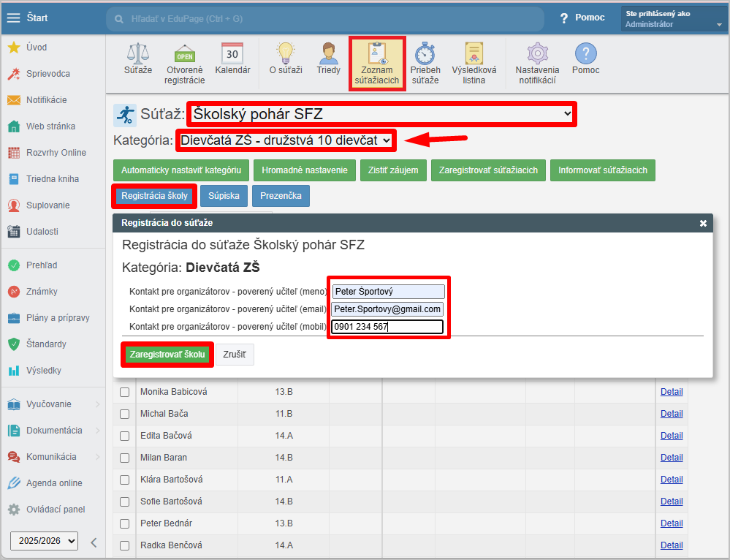Viewport: 730px width, 560px height.
Task: Expand the Kategória dropdown
Action: [286, 140]
